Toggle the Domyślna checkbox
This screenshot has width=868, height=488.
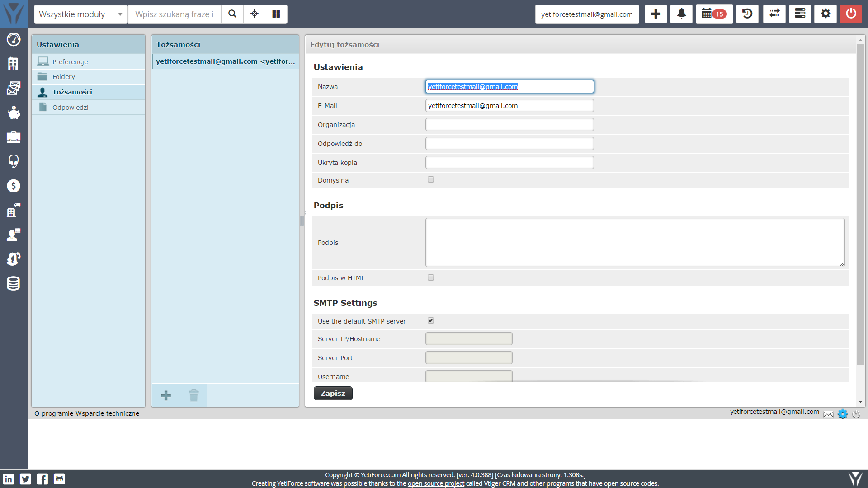click(x=431, y=179)
